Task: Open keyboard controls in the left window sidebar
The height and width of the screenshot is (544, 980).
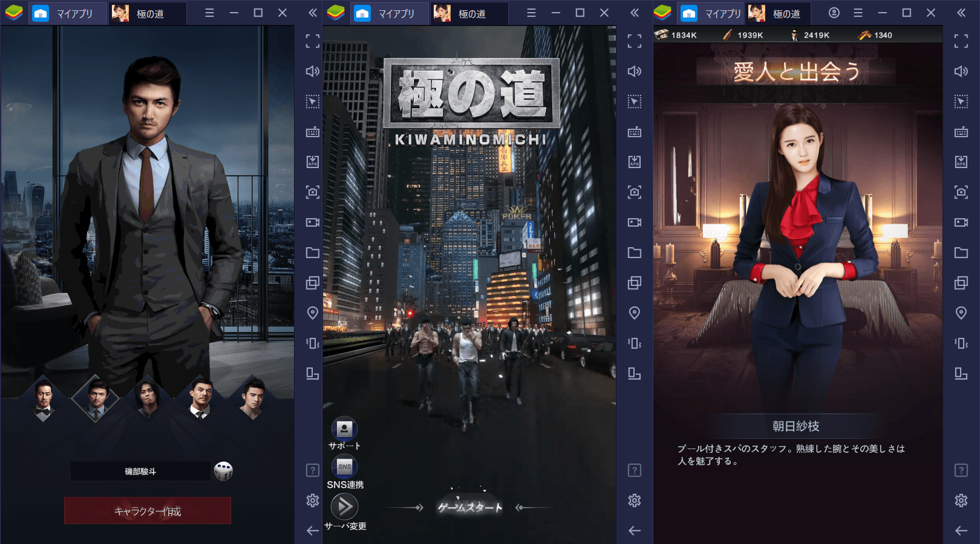Action: point(313,132)
